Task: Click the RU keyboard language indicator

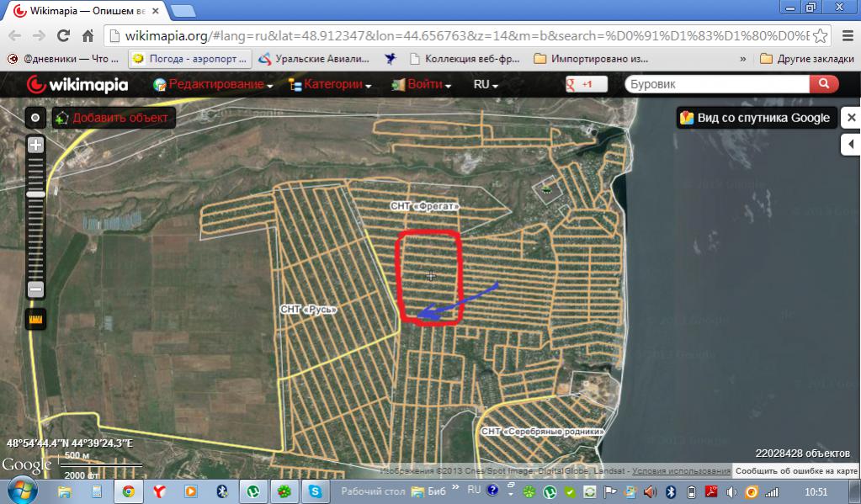Action: [x=474, y=490]
